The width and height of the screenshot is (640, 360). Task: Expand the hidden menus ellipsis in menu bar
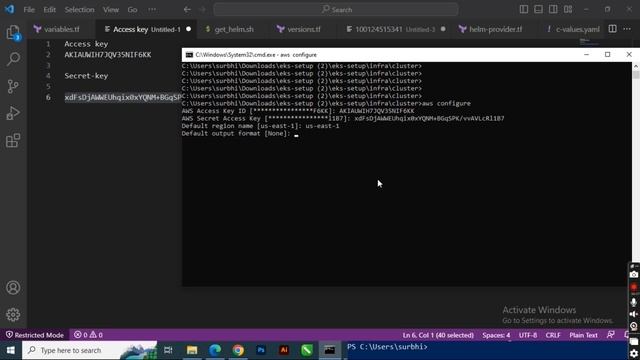pos(152,9)
